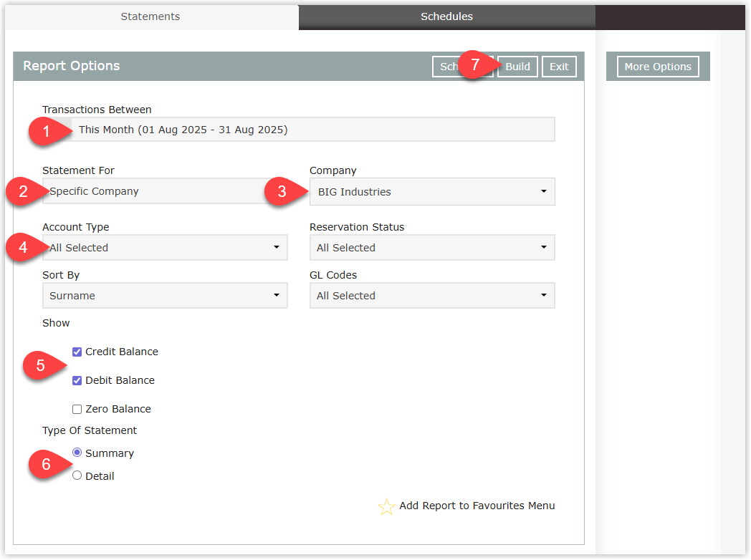Toggle the Credit Balance checkbox

tap(77, 352)
